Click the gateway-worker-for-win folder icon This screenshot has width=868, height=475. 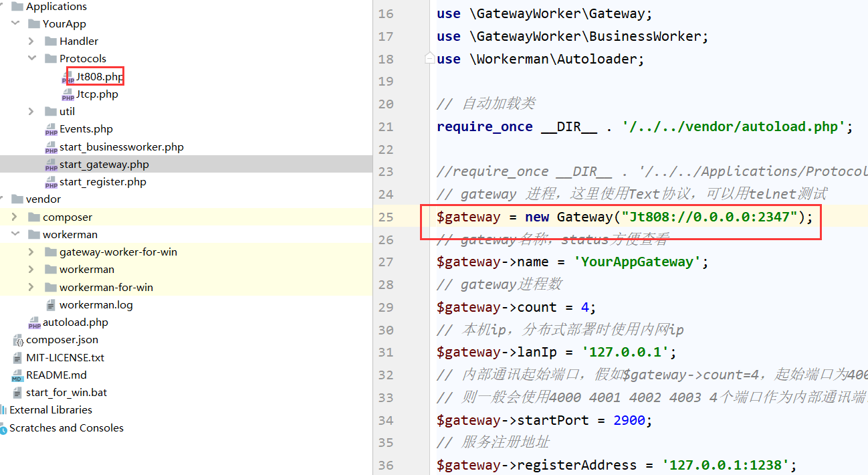click(51, 252)
